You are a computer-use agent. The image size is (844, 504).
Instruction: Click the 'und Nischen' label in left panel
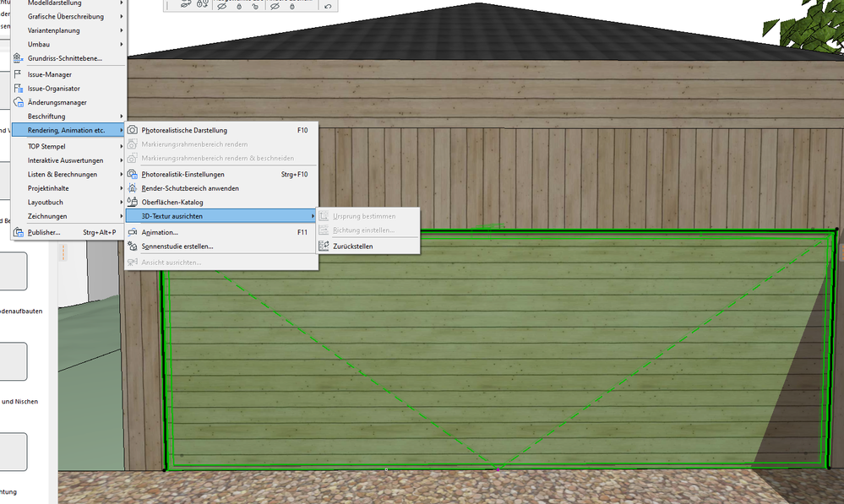point(19,401)
